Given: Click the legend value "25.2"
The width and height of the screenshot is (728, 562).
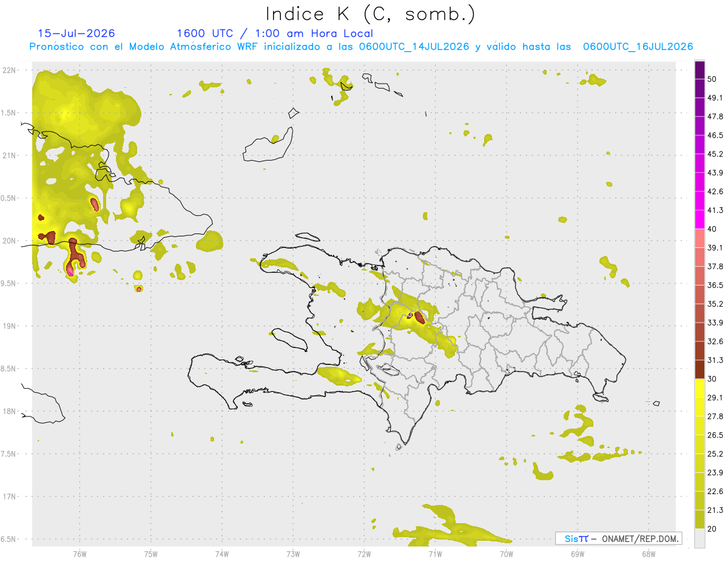Looking at the screenshot, I should coord(716,453).
